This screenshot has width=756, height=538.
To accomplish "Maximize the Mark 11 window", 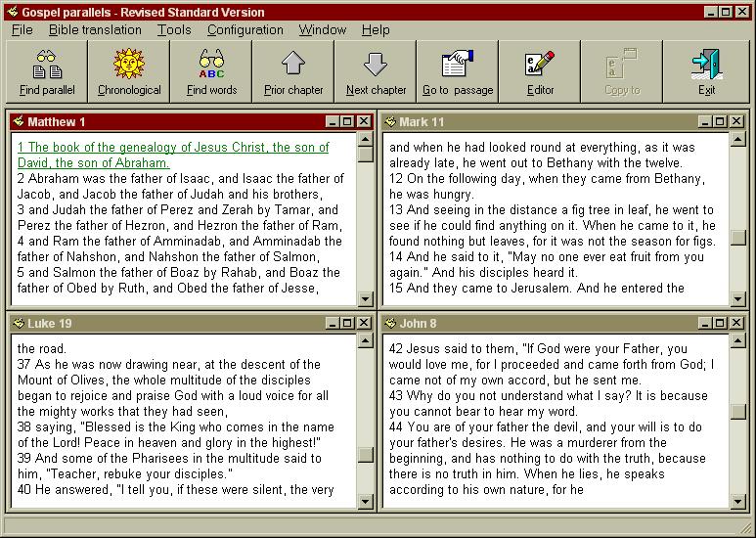I will 720,121.
